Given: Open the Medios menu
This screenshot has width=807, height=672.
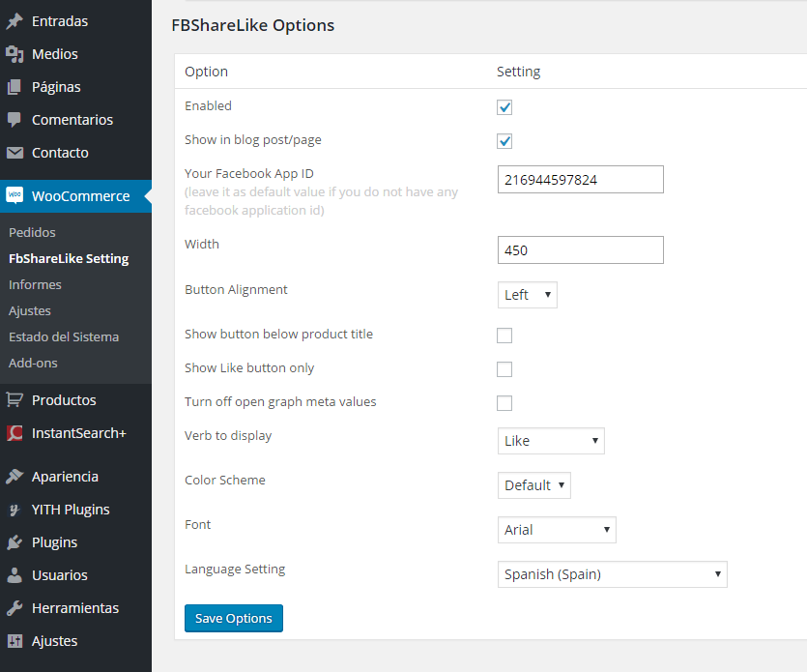Looking at the screenshot, I should (75, 54).
